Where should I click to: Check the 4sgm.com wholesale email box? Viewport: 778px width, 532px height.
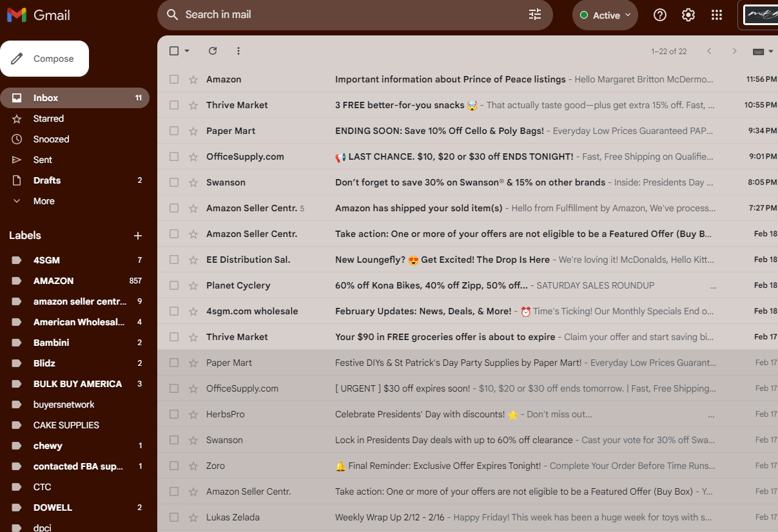174,311
